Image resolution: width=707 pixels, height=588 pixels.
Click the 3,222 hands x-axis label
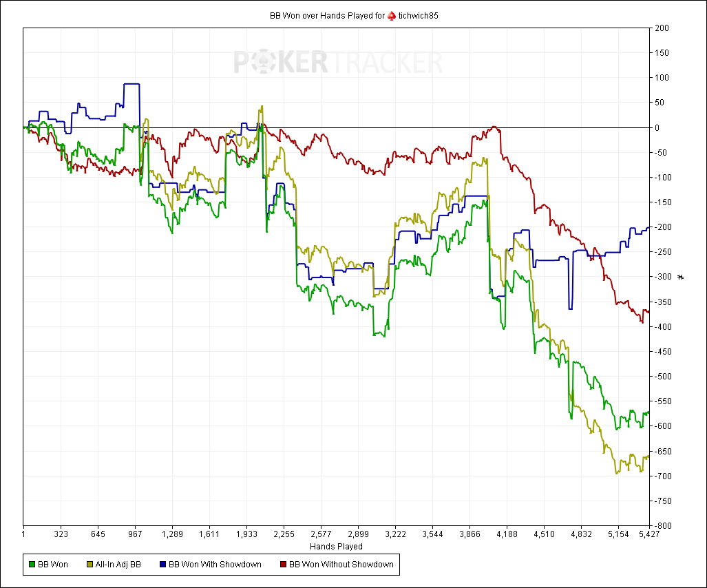[395, 534]
